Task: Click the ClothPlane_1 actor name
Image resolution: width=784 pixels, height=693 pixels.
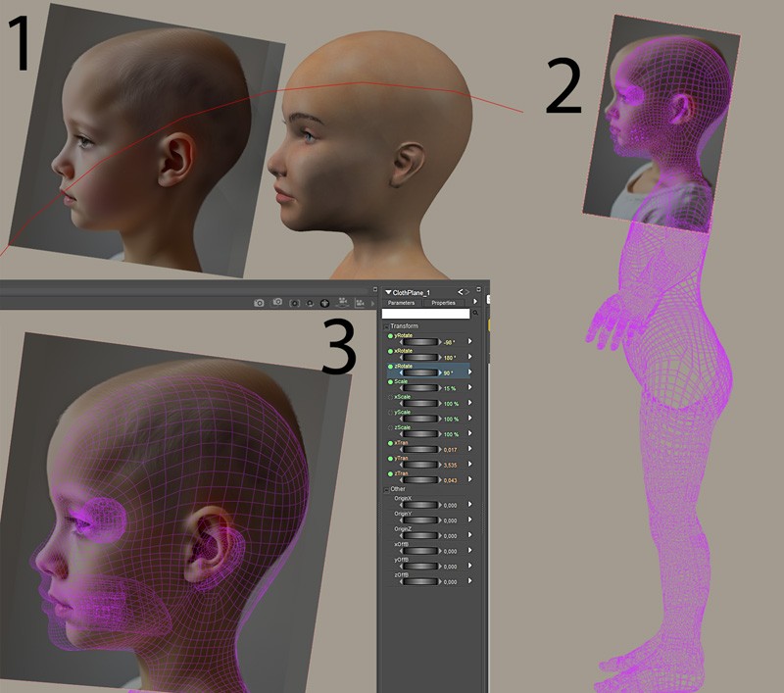Action: (412, 292)
